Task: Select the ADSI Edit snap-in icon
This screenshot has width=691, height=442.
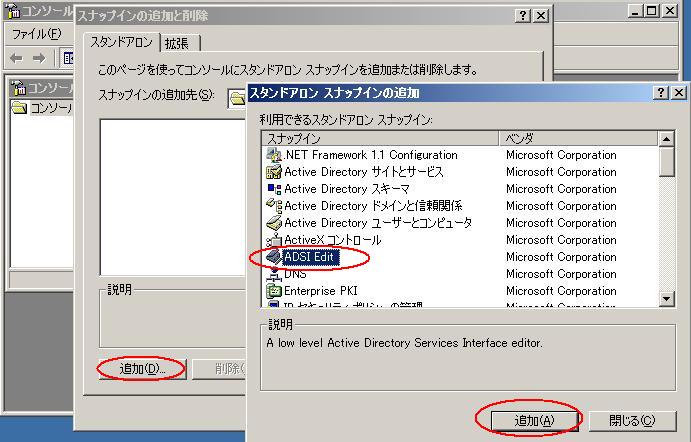Action: 274,257
